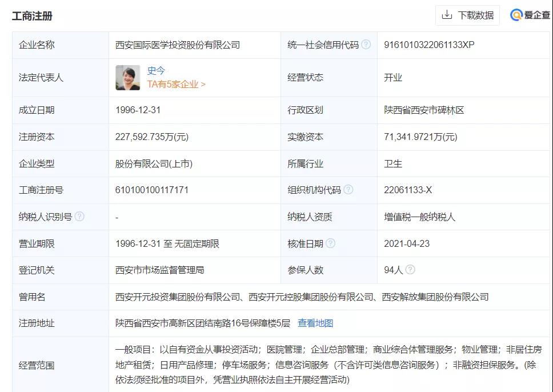This screenshot has height=392, width=553.
Task: Open the 爱企查 logo
Action: click(530, 15)
